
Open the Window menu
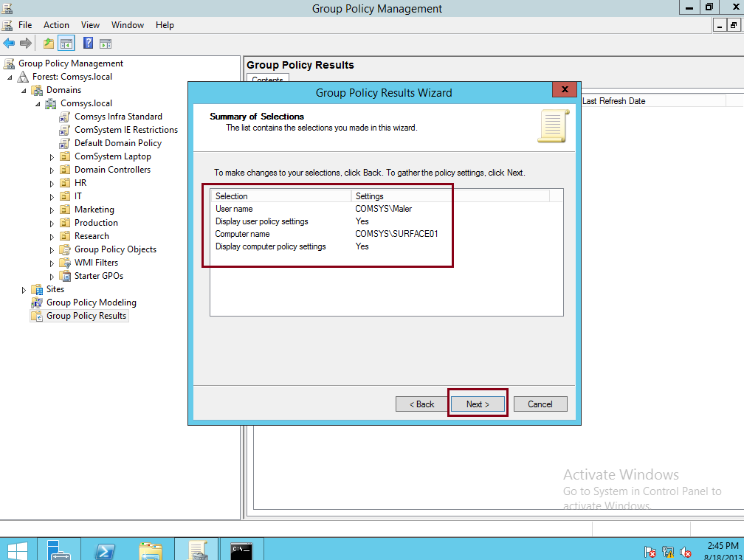coord(128,25)
